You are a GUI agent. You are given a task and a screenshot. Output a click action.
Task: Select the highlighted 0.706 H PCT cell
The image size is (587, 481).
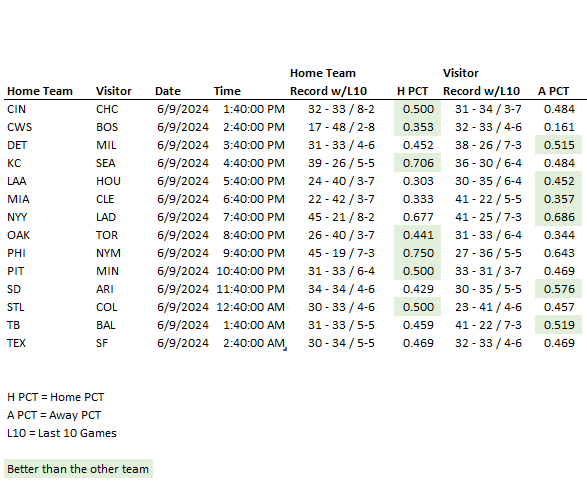(417, 163)
